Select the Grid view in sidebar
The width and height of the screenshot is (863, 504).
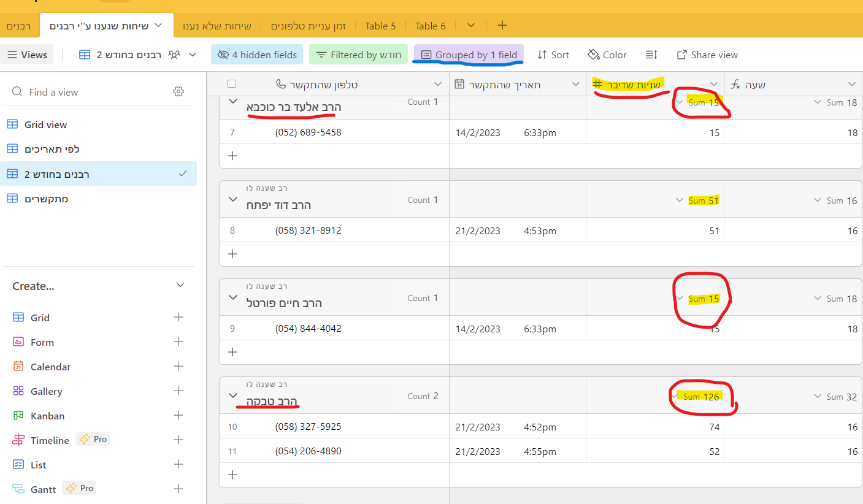pos(99,124)
